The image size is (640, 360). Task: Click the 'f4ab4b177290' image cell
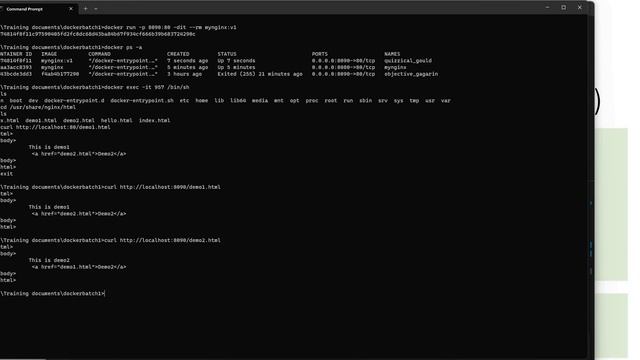(60, 74)
